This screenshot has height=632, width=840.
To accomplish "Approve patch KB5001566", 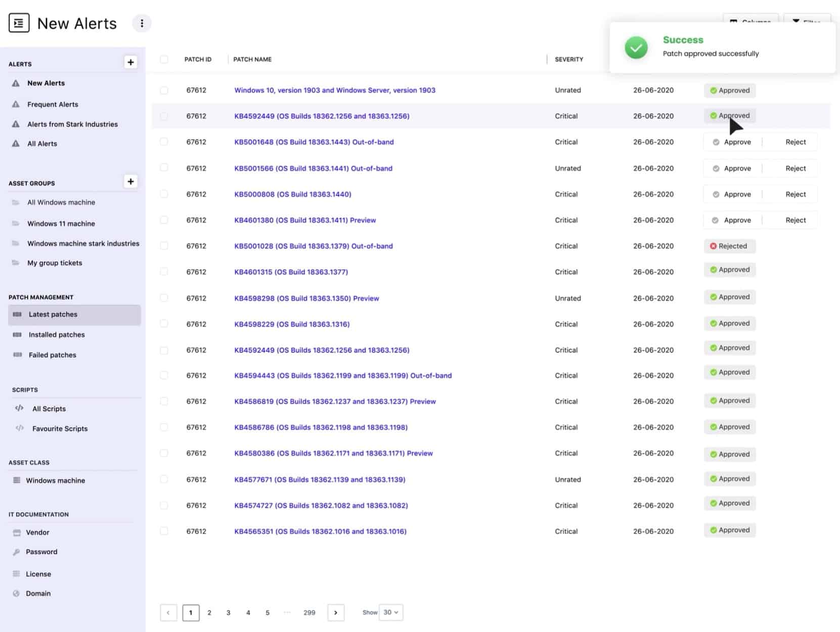I will pyautogui.click(x=732, y=168).
